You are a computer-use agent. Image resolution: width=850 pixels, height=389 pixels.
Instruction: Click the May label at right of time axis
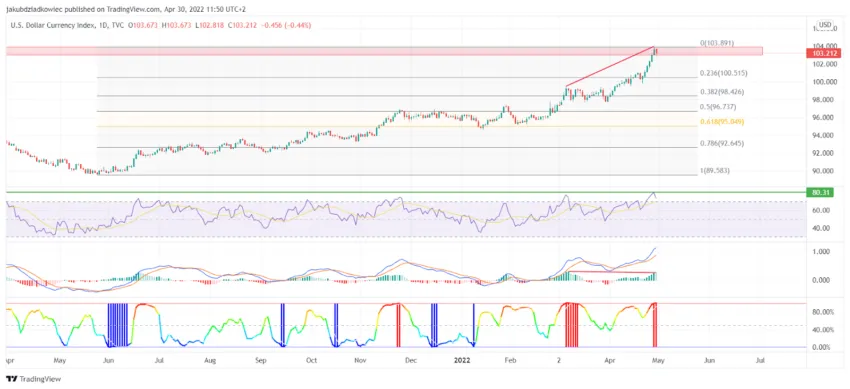coord(656,359)
